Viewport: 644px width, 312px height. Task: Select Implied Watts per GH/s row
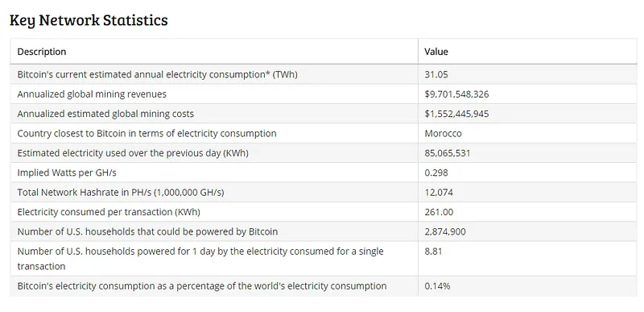tap(323, 173)
